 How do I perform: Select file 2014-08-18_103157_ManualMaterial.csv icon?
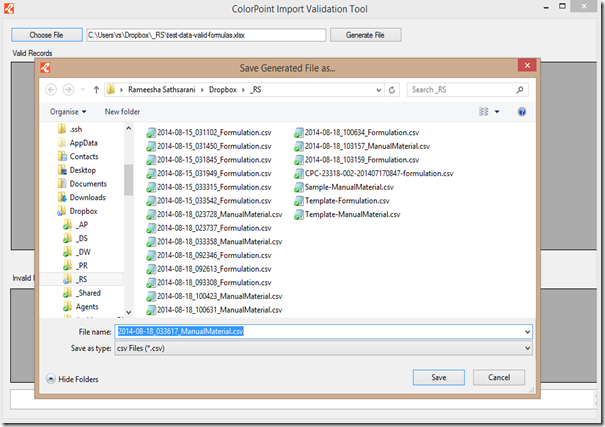299,147
